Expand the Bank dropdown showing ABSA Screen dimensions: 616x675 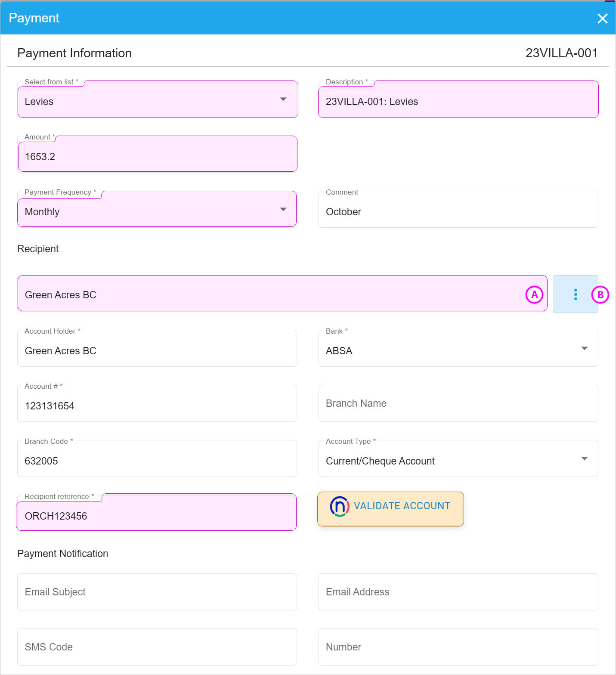point(458,348)
